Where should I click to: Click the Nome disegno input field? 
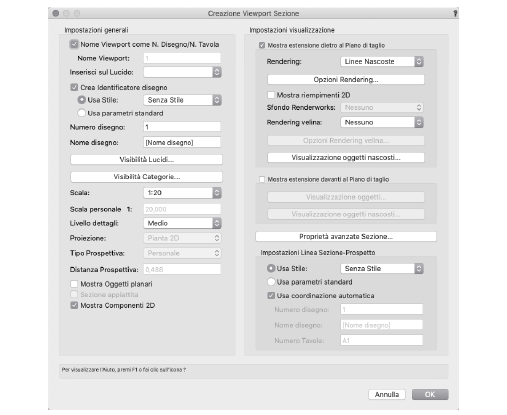pyautogui.click(x=182, y=142)
